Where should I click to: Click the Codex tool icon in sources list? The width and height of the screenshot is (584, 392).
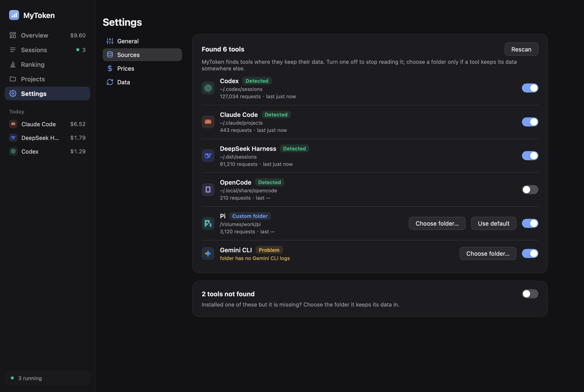[208, 88]
